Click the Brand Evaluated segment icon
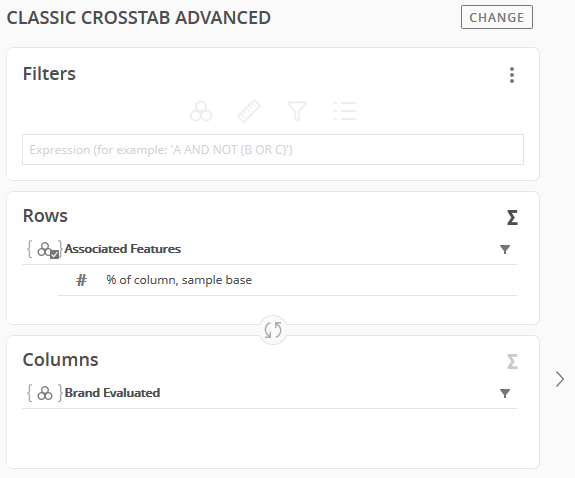The height and width of the screenshot is (478, 575). click(45, 393)
